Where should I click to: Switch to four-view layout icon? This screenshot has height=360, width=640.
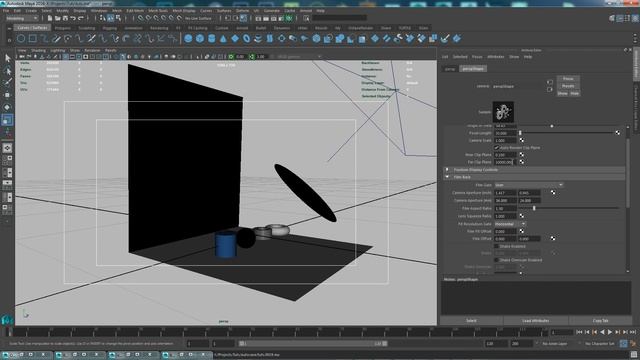tap(7, 160)
